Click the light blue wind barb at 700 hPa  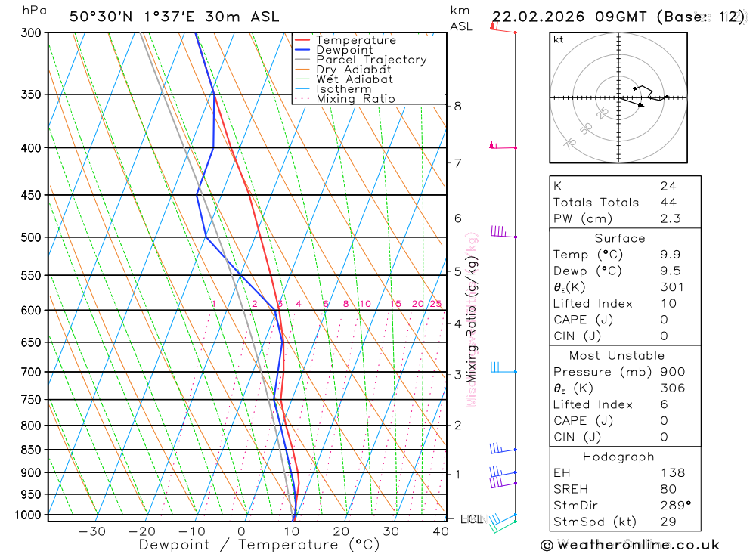(503, 368)
